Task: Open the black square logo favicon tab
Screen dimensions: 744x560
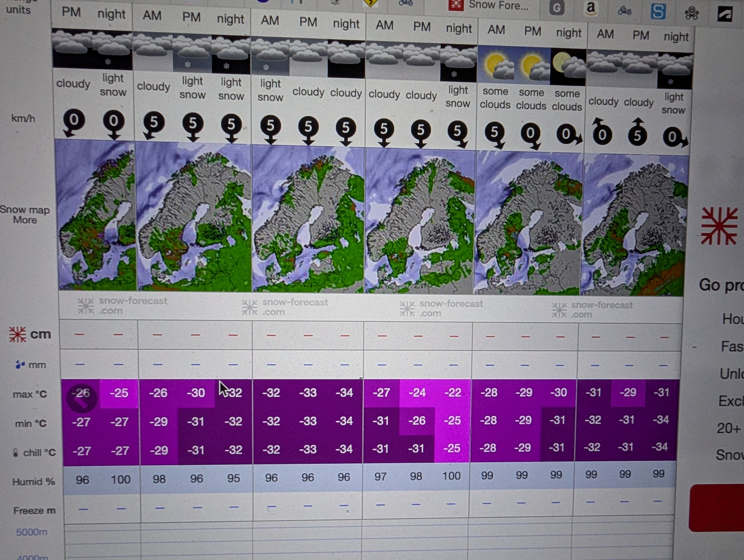Action: click(724, 14)
